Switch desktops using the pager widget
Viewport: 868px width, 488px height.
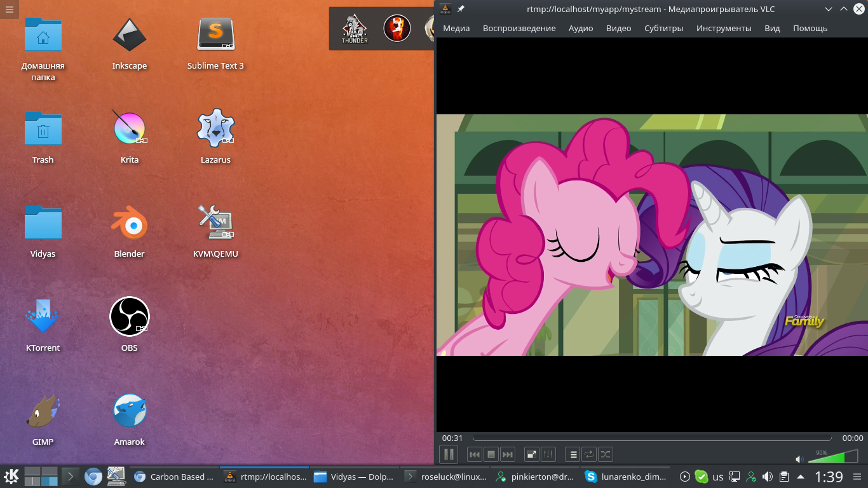41,477
